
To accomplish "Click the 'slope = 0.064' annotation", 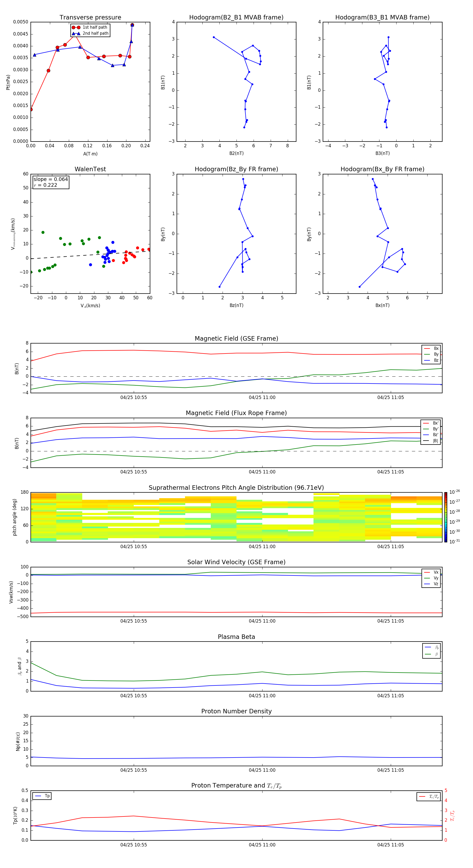I will 50,179.
